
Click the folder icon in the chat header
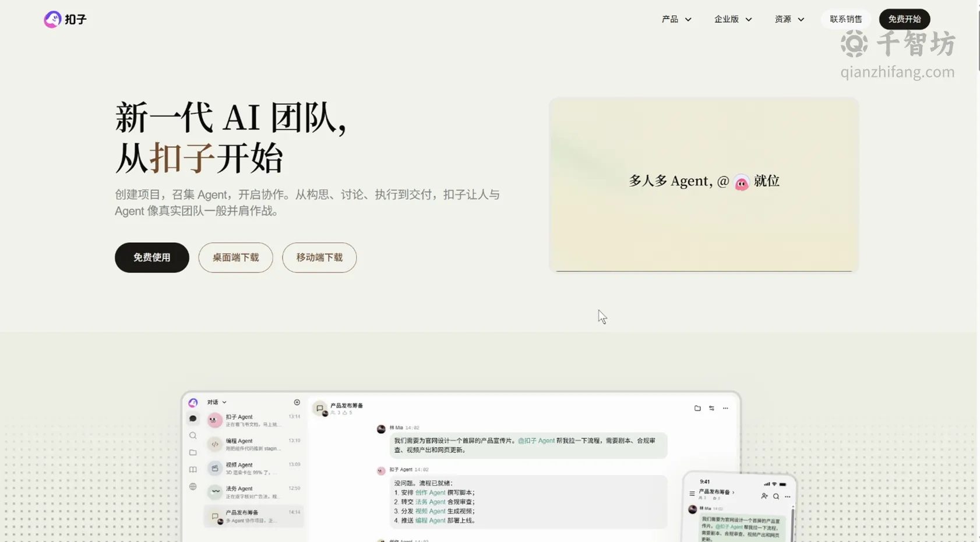click(697, 408)
